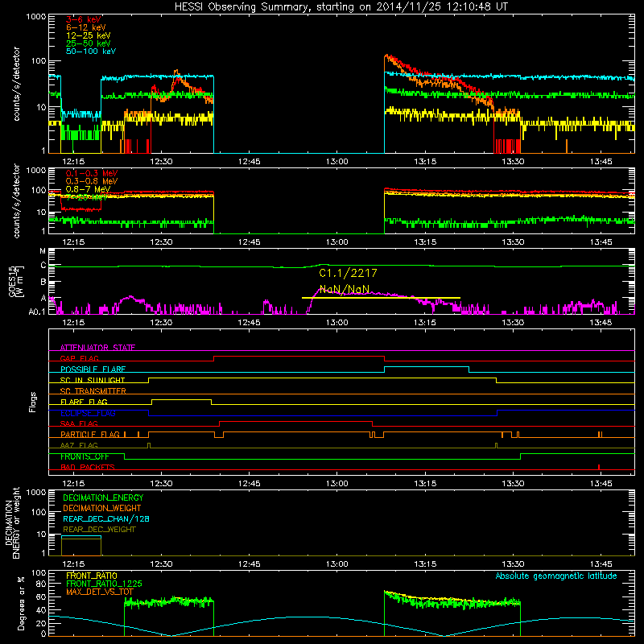Click the Flags vertical axis title
Image resolution: width=644 pixels, height=644 pixels.
33,402
